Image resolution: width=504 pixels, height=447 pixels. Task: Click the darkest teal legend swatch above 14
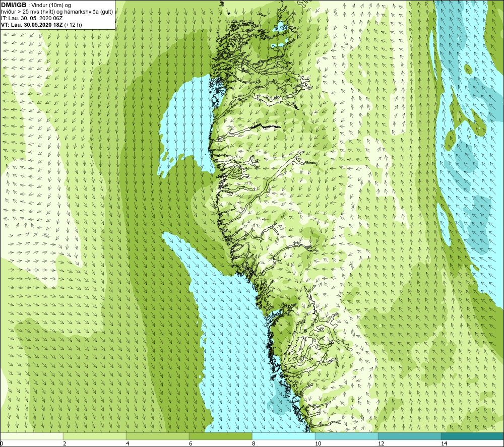click(x=472, y=436)
